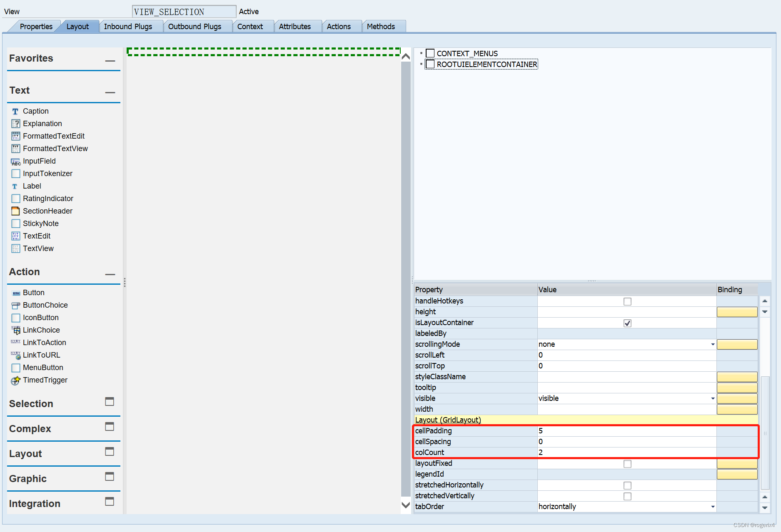Switch to the Context tab

click(250, 27)
